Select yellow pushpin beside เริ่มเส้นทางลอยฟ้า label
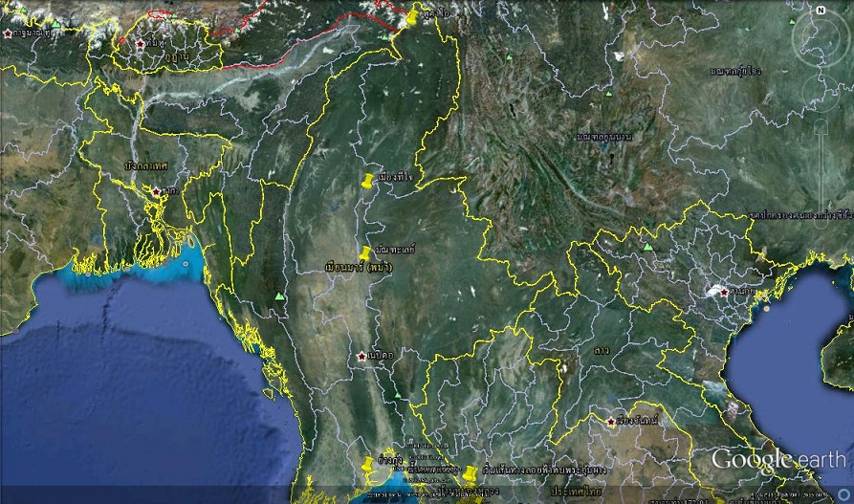This screenshot has height=504, width=854. (470, 472)
